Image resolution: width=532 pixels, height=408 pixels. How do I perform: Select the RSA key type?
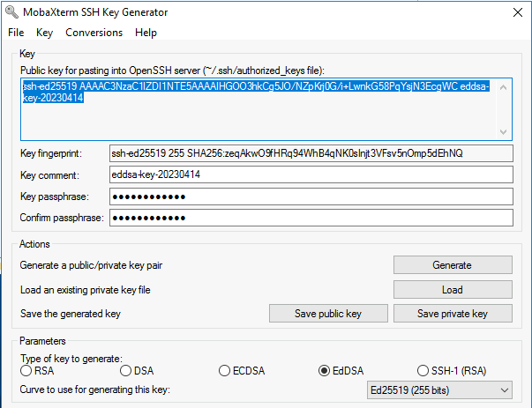[x=37, y=371]
